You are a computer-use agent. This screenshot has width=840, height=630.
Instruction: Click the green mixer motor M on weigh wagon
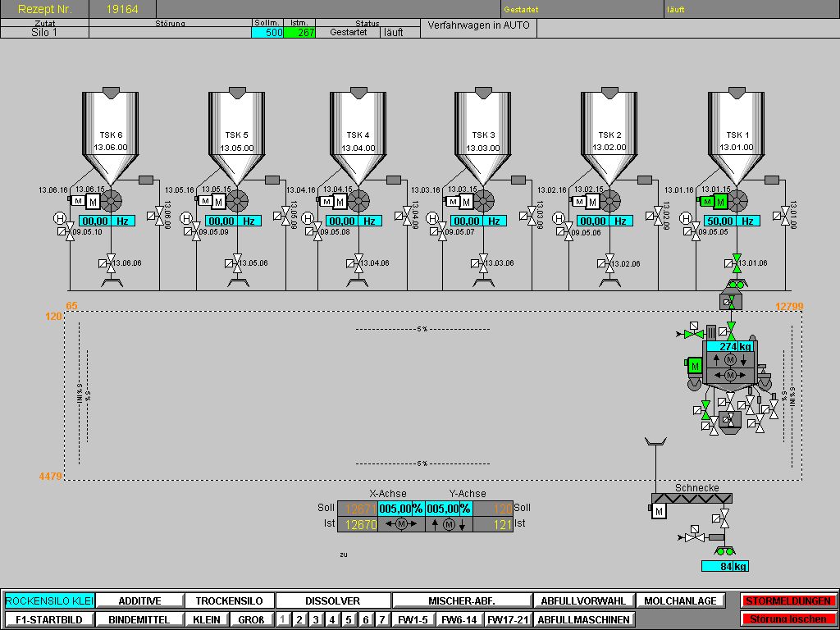[x=695, y=366]
